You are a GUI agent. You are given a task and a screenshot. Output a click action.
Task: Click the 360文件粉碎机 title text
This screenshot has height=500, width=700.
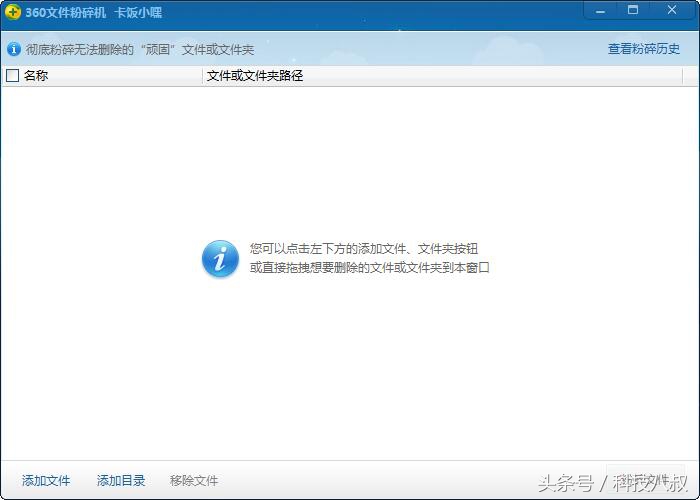[x=66, y=12]
